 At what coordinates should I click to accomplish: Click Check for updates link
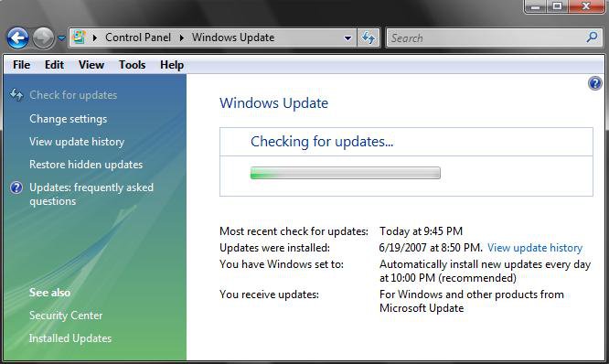[73, 95]
